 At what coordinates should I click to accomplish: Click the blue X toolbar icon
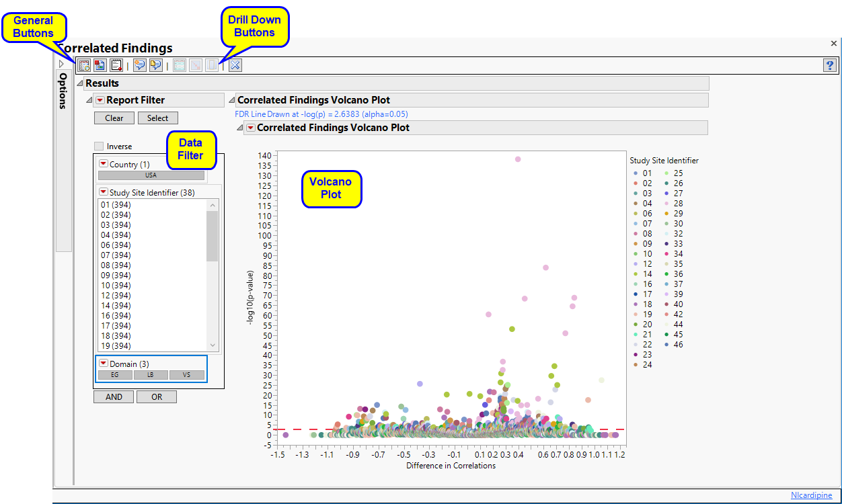[x=235, y=65]
